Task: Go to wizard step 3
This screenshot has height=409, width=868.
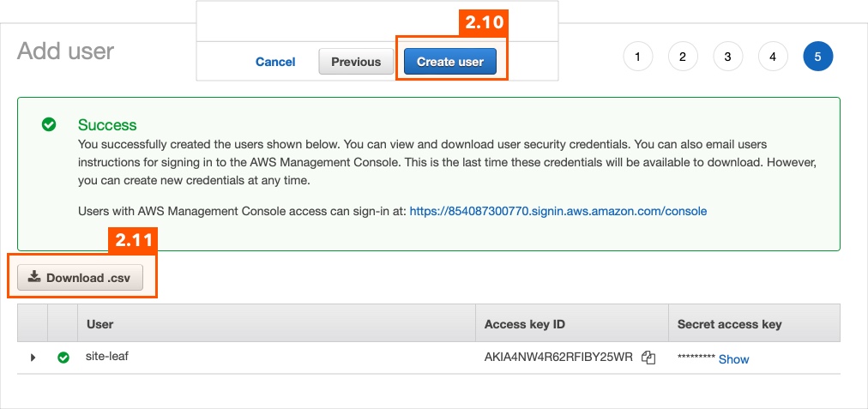Action: (727, 57)
